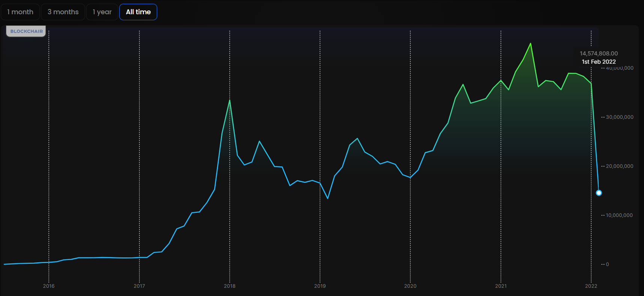Switch to the 3 months range
The image size is (644, 296).
63,12
